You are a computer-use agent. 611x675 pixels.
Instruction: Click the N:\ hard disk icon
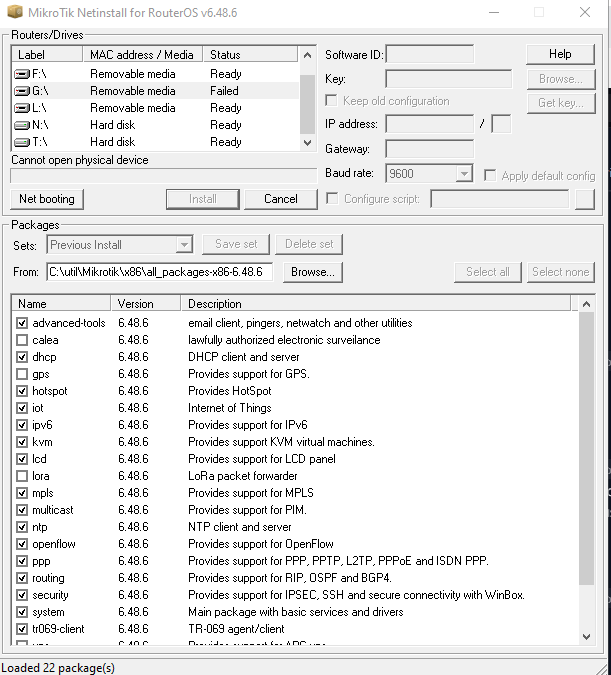pos(22,125)
